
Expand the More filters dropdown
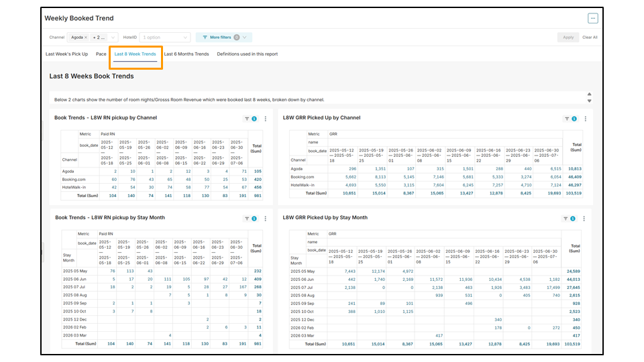point(224,38)
